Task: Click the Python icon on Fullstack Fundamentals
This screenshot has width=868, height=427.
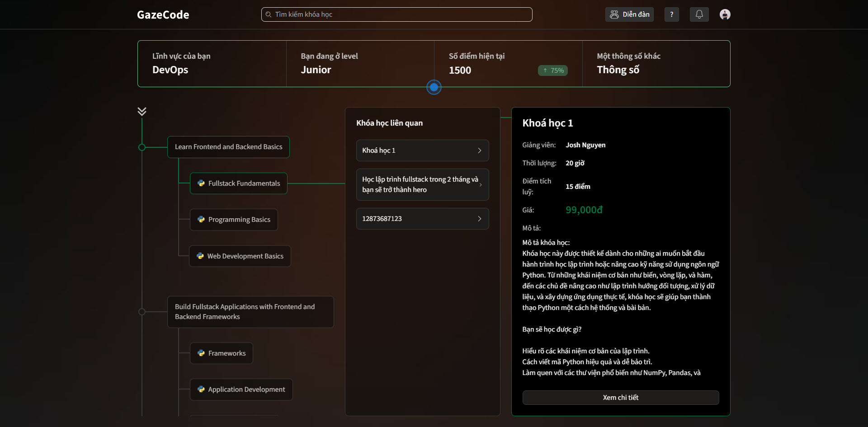Action: pyautogui.click(x=201, y=183)
